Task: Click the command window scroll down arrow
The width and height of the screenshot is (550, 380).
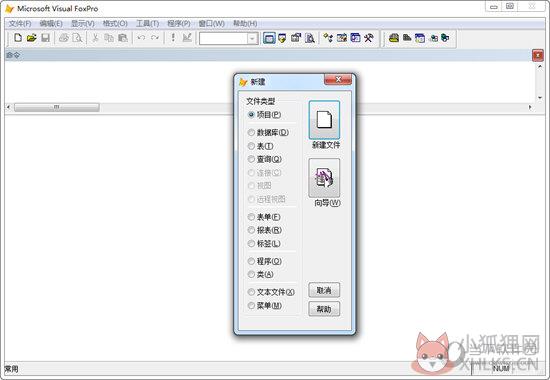Action: pyautogui.click(x=540, y=98)
